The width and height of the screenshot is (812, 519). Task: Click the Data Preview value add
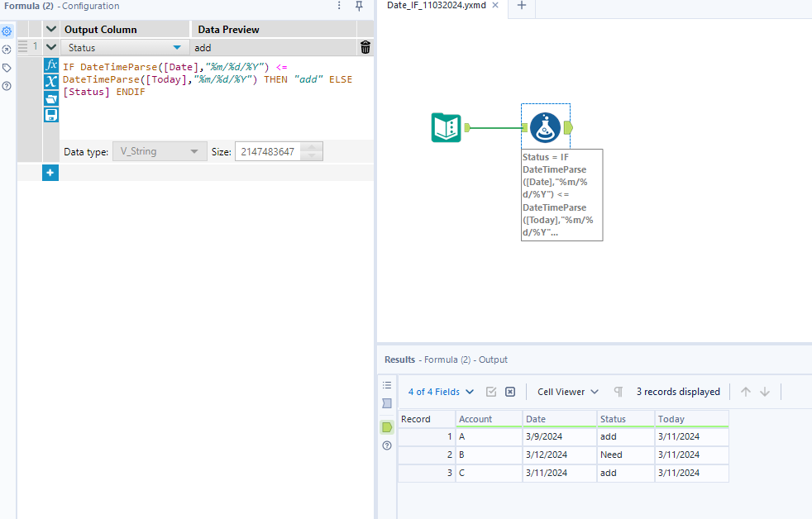203,48
